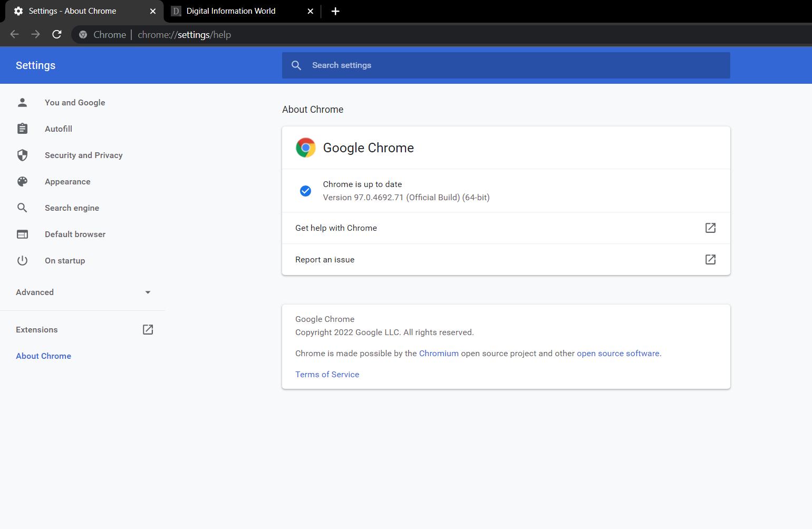Click the clipboard icon beside Autofill
This screenshot has width=812, height=529.
[22, 129]
